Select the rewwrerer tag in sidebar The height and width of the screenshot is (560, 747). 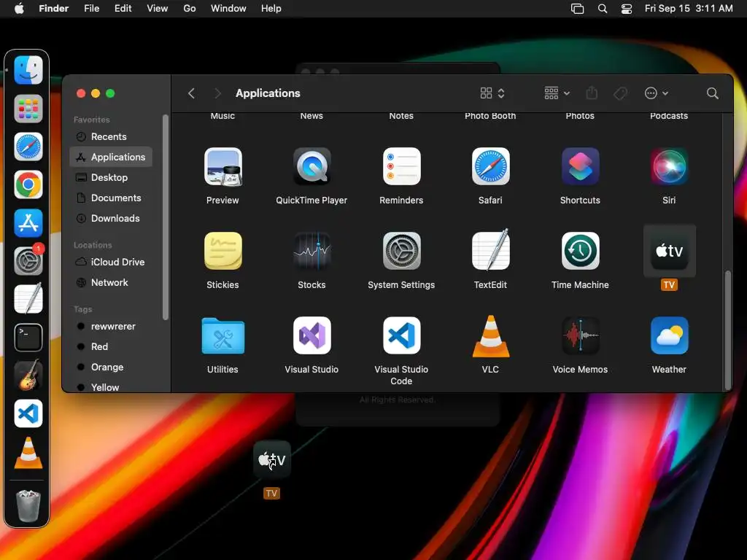pos(111,327)
